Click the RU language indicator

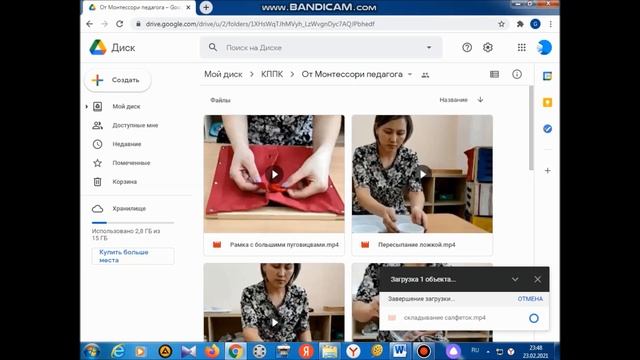(x=475, y=350)
